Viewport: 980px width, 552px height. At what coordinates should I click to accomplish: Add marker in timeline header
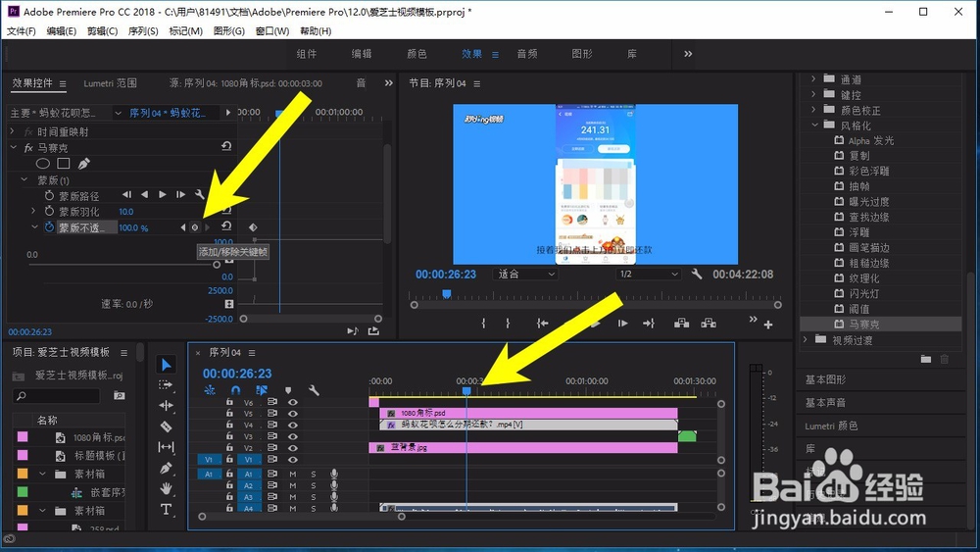pyautogui.click(x=288, y=390)
